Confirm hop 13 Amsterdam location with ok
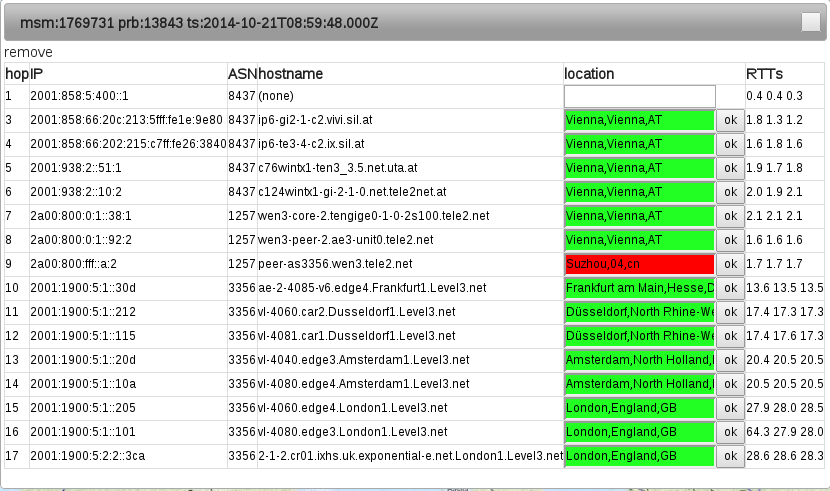Screen dimensions: 830x491 [x=729, y=360]
